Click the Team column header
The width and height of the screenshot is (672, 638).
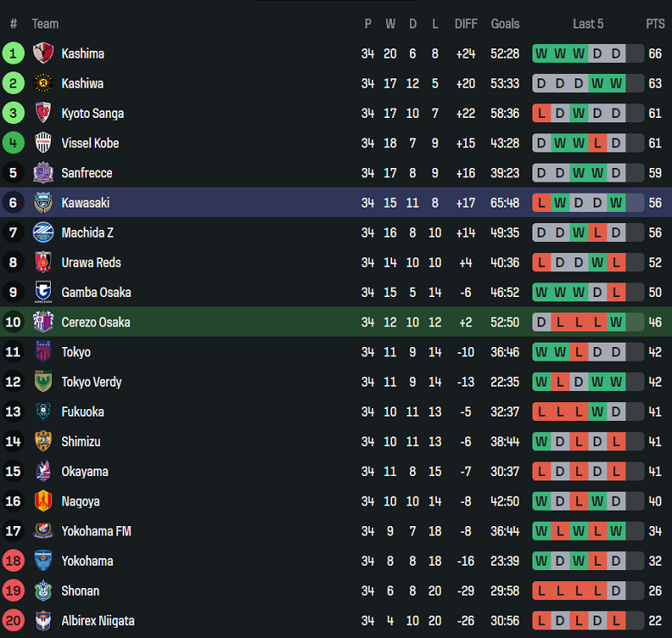(46, 24)
